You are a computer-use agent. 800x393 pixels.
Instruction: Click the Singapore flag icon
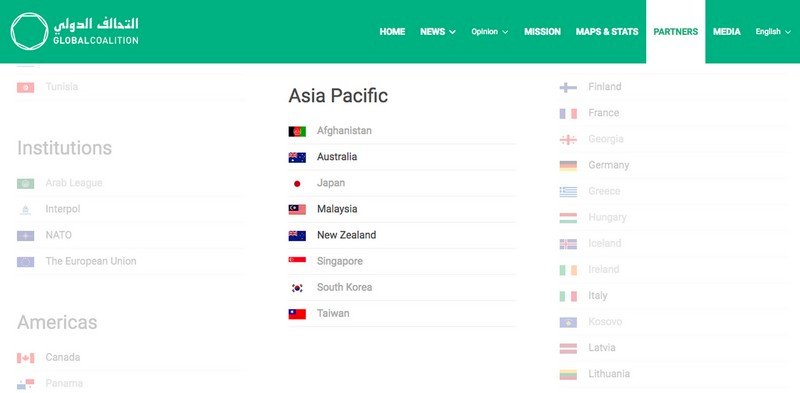[297, 261]
